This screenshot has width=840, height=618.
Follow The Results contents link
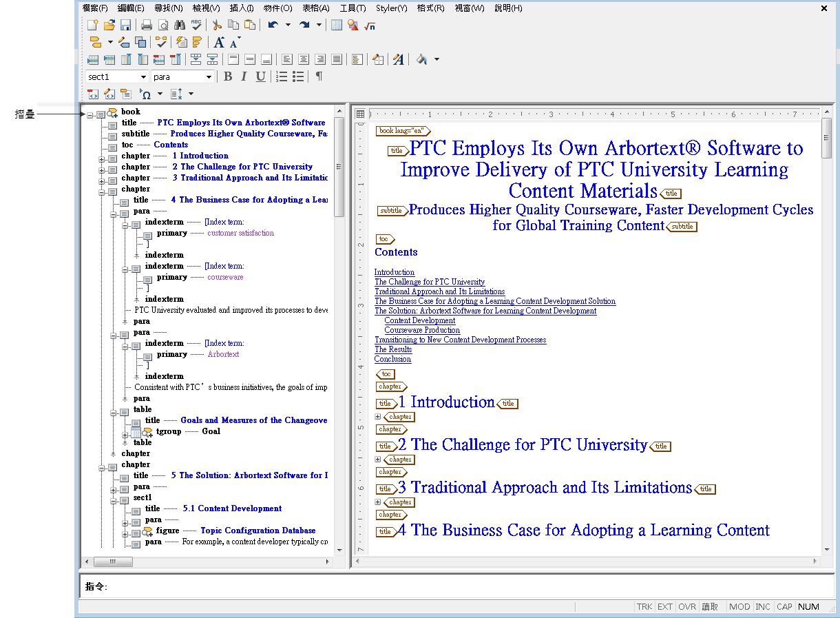click(x=393, y=349)
